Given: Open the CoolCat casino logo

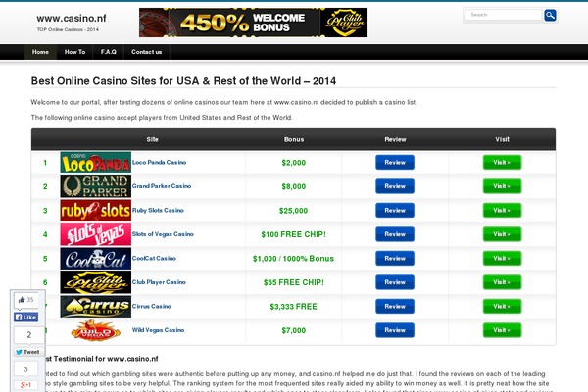Looking at the screenshot, I should click(x=96, y=259).
